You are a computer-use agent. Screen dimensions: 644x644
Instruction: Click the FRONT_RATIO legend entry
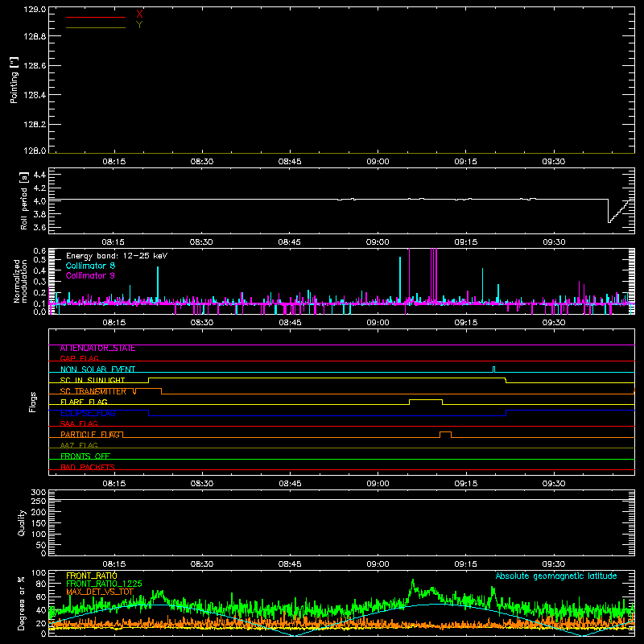[x=92, y=576]
